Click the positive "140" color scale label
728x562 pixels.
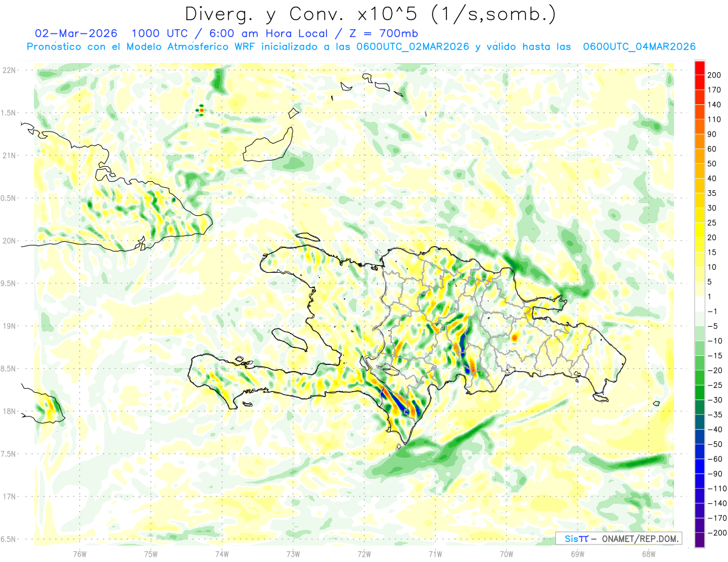pyautogui.click(x=715, y=105)
